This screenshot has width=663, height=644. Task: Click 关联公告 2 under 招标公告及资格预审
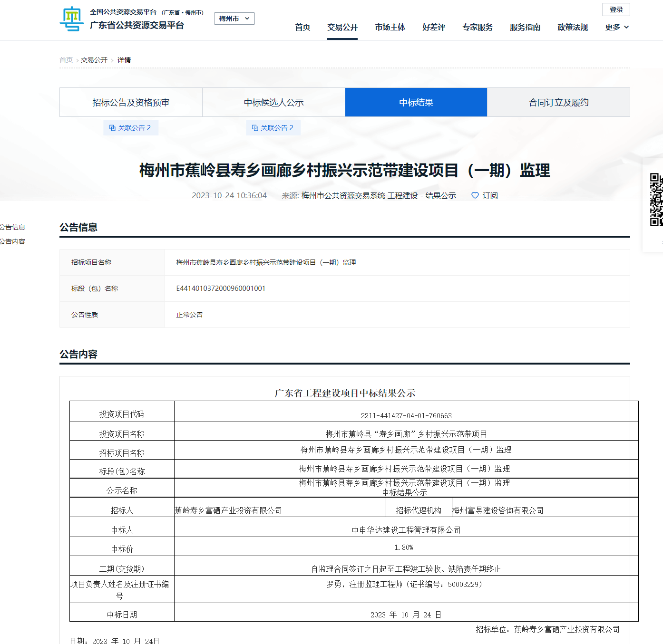[x=130, y=128]
